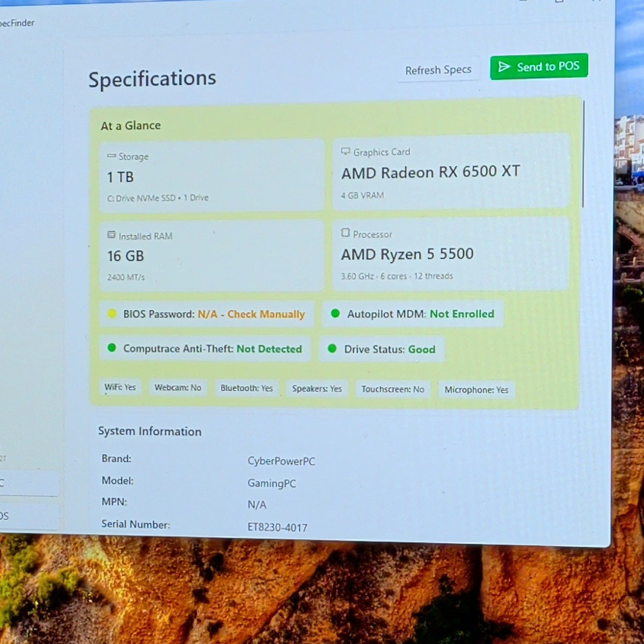Click the GamingPC model value
The image size is (644, 644).
[272, 483]
